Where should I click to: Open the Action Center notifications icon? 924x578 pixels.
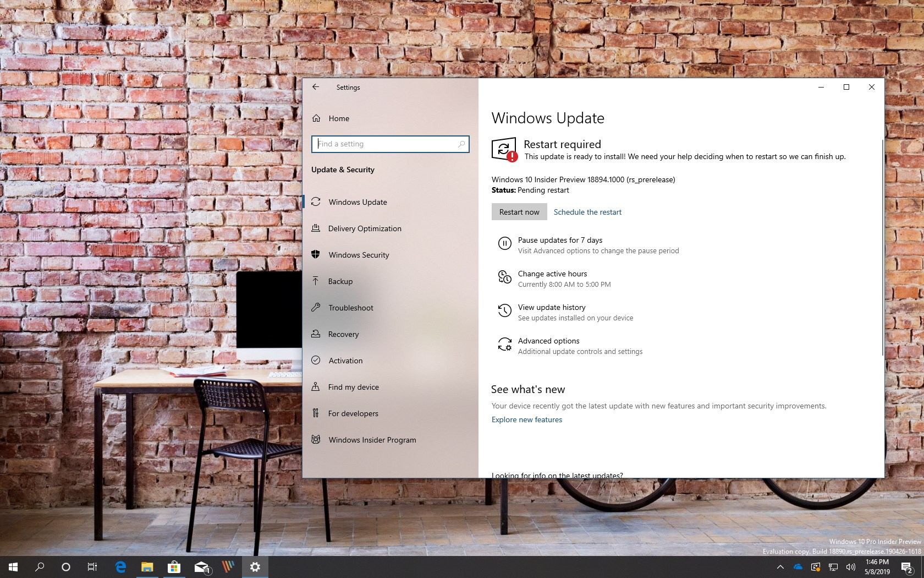[x=907, y=567]
